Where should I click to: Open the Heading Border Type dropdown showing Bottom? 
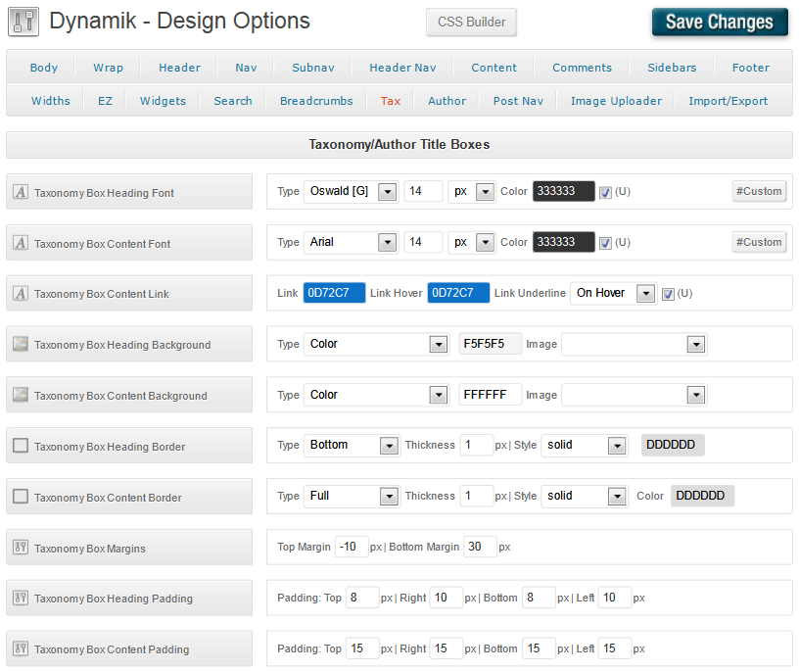click(353, 446)
